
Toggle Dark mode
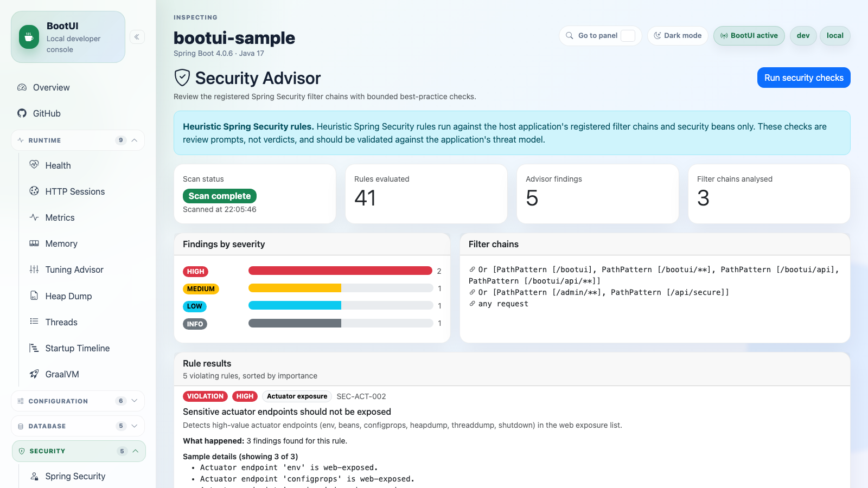point(678,35)
